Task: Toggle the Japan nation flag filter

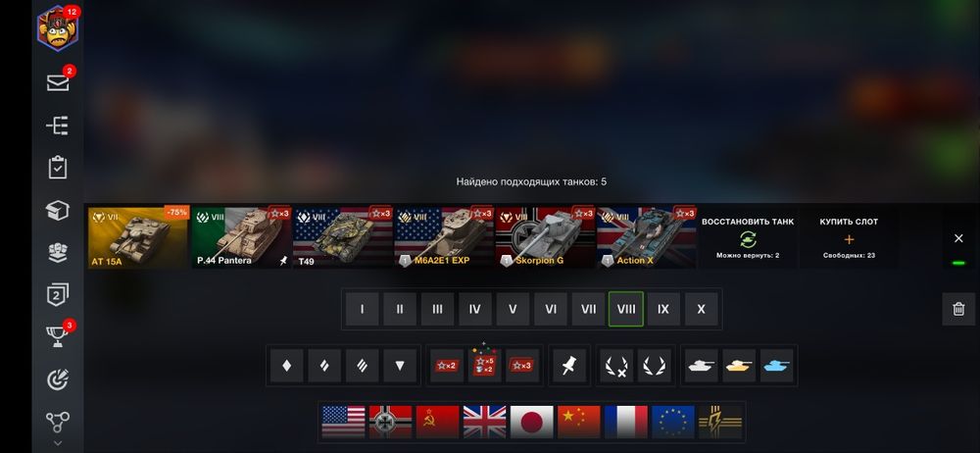Action: [532, 422]
